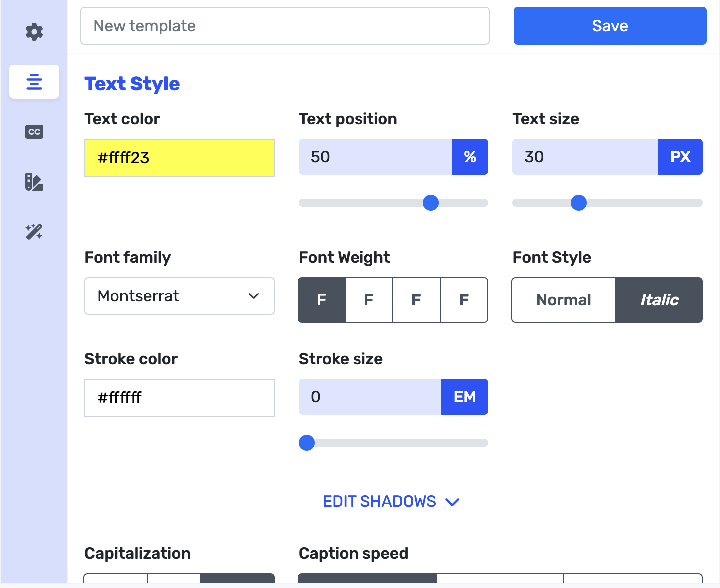Image resolution: width=720 pixels, height=588 pixels.
Task: Select the Normal font style
Action: coord(564,300)
